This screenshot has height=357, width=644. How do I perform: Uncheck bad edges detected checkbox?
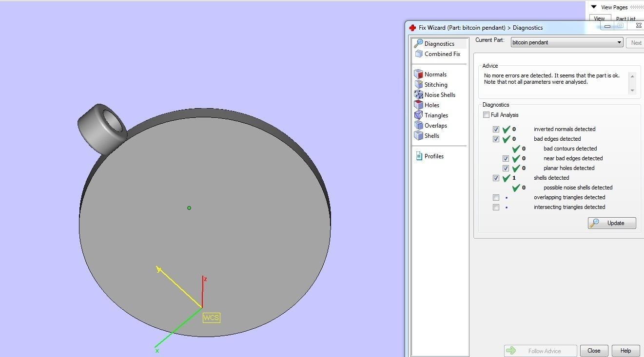[x=496, y=139]
